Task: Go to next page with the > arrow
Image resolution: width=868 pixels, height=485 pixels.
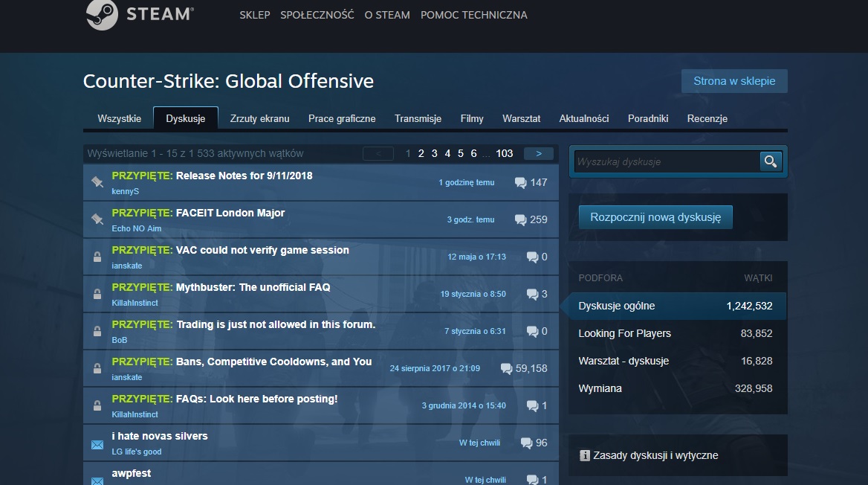Action: coord(539,153)
